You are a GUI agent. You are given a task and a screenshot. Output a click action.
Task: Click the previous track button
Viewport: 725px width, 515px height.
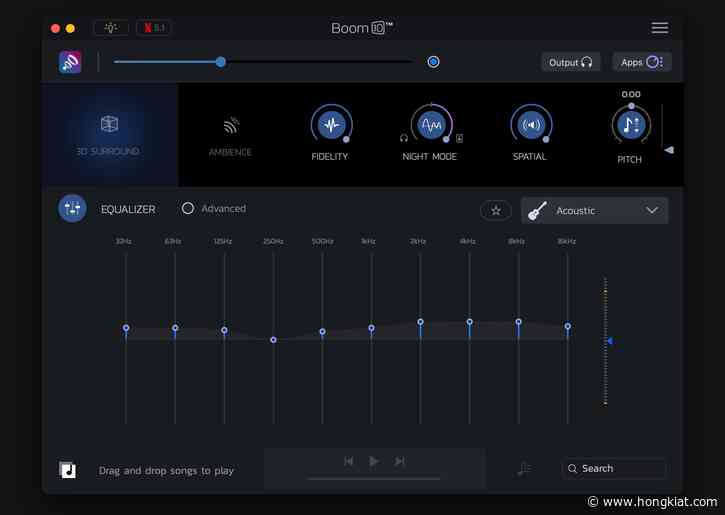point(349,461)
